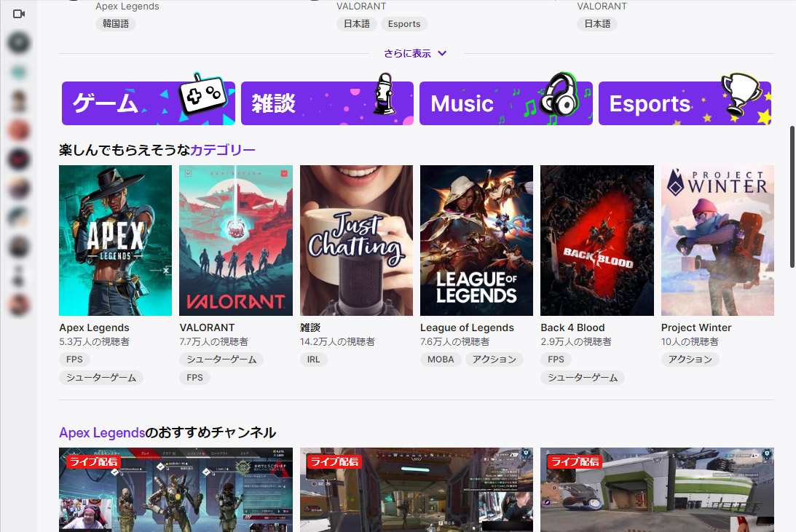Open the Music category banner

point(505,103)
